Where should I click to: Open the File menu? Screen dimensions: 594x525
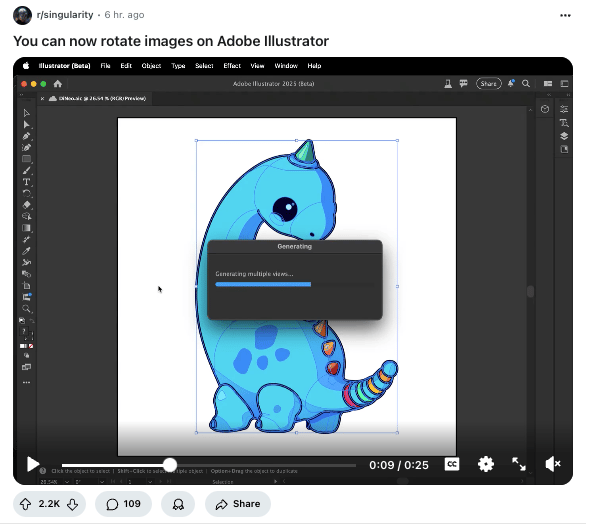[x=105, y=66]
